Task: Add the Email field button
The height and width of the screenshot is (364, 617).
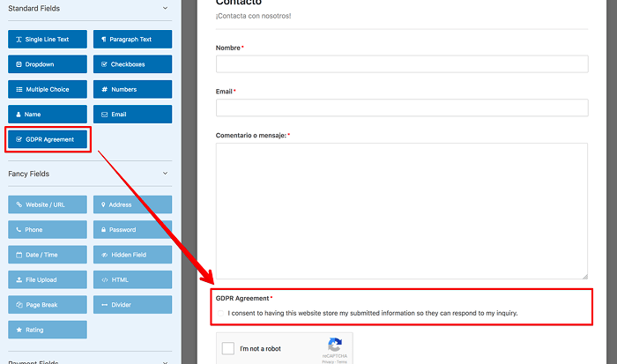Action: click(132, 114)
